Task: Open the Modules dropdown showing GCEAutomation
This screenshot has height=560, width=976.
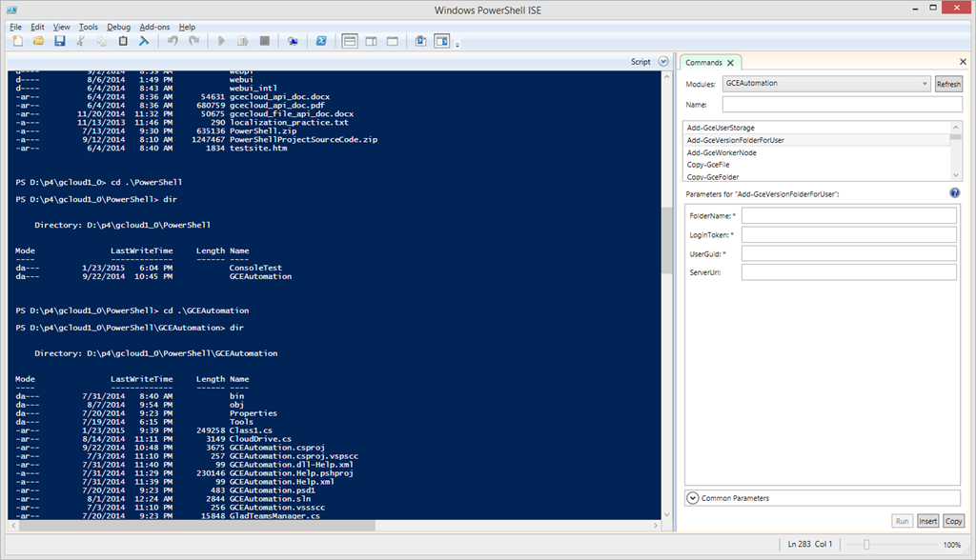Action: pos(826,84)
